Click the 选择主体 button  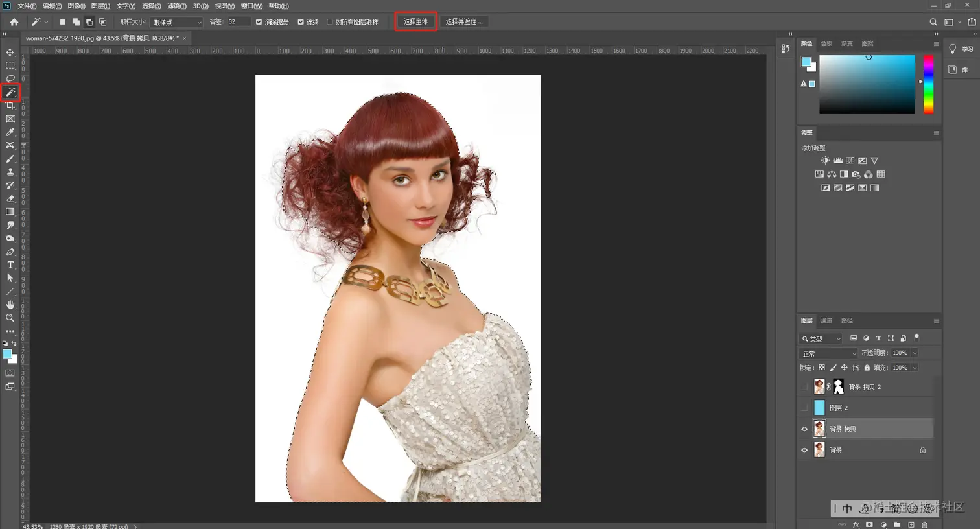415,21
